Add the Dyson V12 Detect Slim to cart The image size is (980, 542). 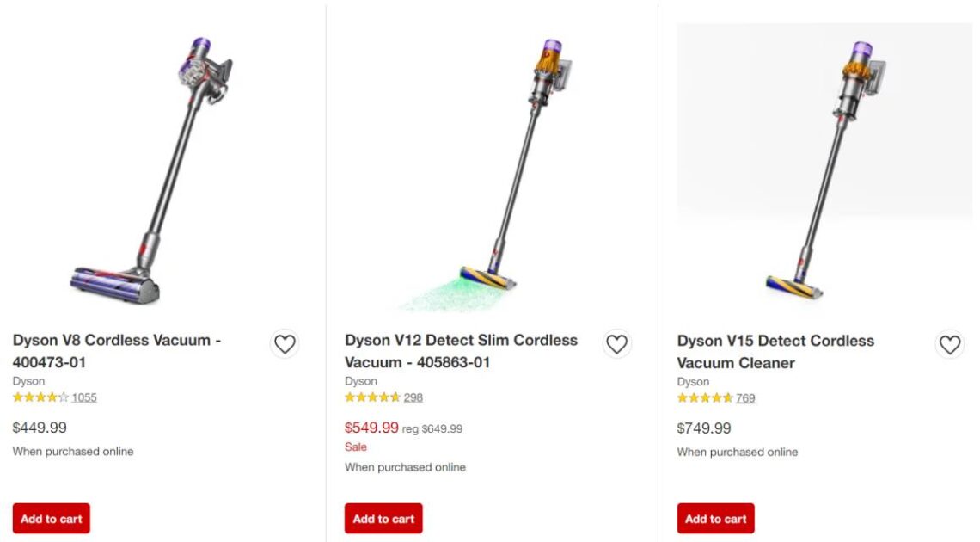[x=383, y=518]
